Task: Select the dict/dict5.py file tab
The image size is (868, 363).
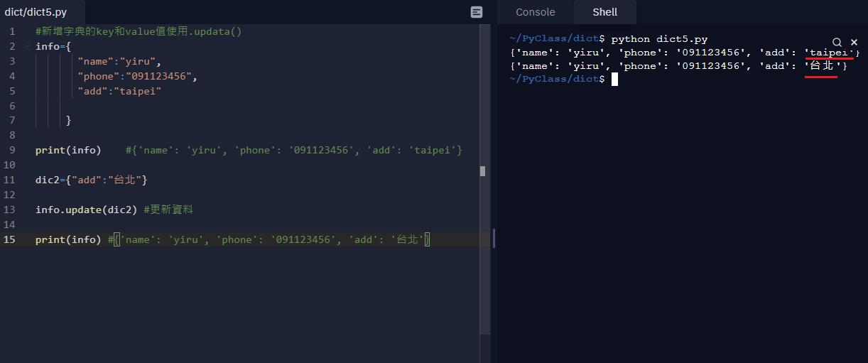Action: pos(36,12)
